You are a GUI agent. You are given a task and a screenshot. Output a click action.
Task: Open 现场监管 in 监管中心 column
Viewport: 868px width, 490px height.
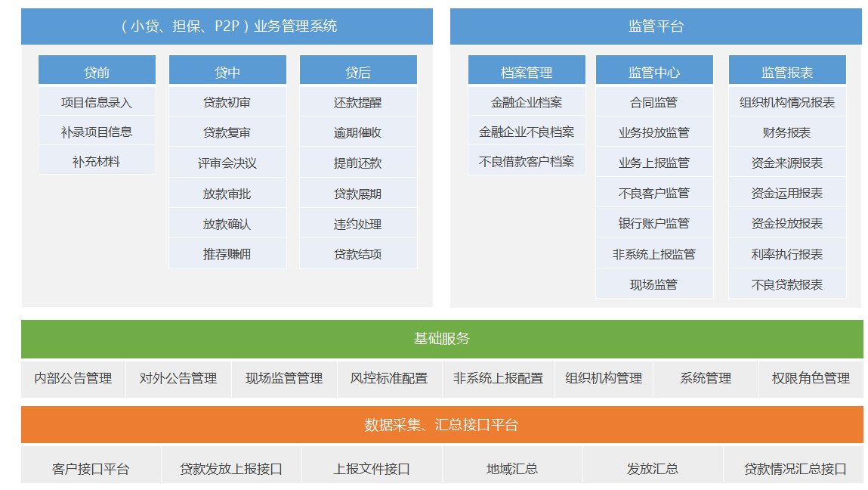click(654, 284)
